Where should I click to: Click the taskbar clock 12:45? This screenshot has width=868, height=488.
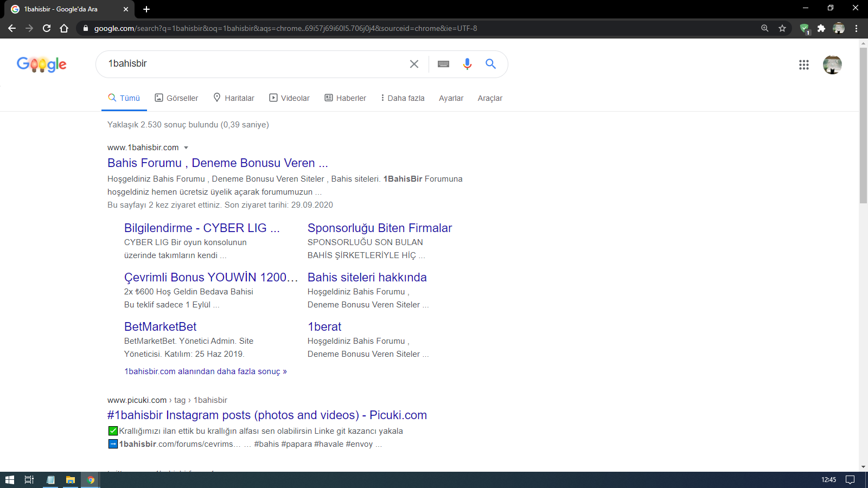[828, 480]
